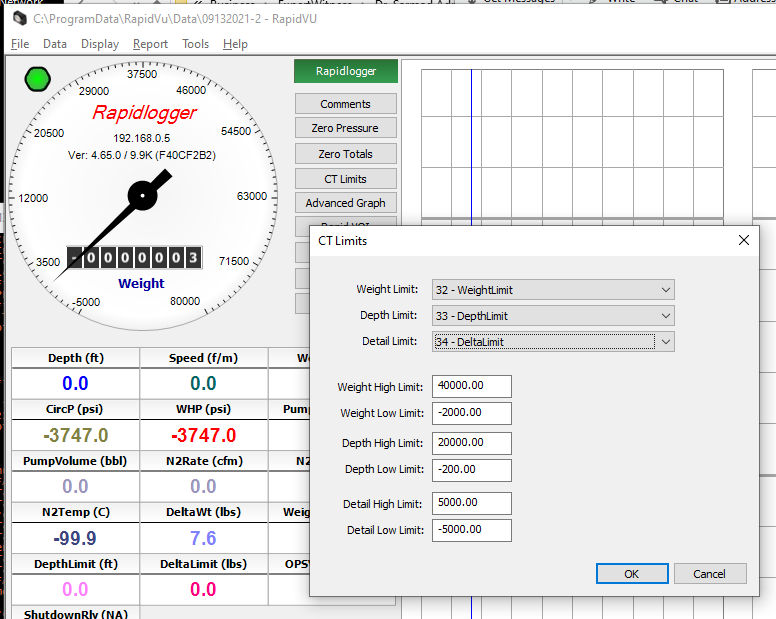Click the Weight Low Limit field
Viewport: 776px width, 619px height.
click(472, 413)
